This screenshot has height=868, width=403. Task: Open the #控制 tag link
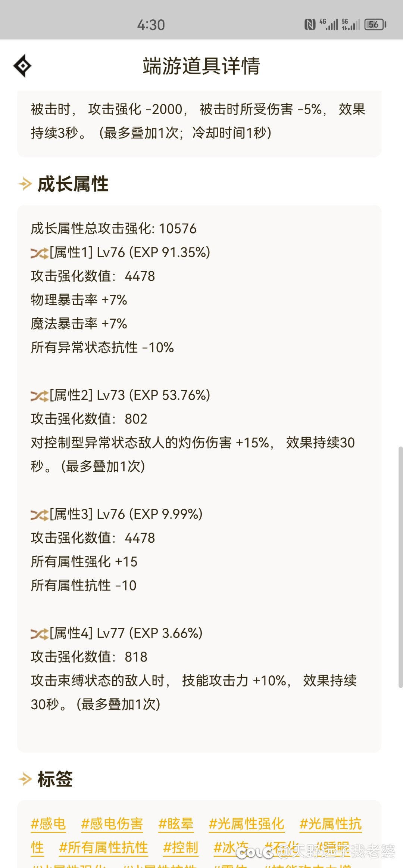click(181, 847)
